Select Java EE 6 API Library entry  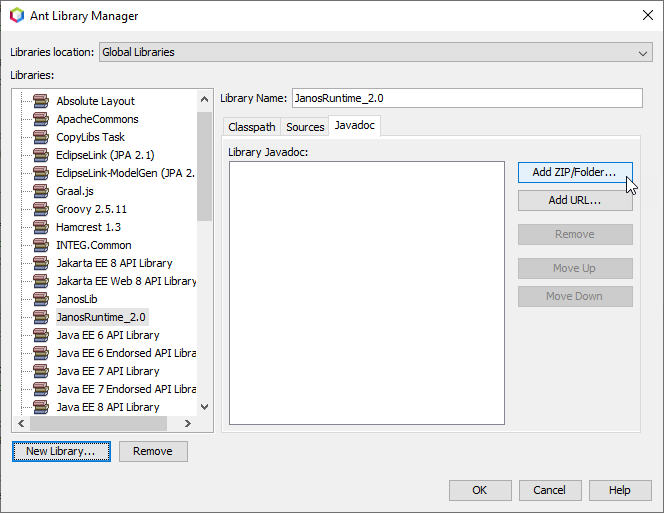[108, 335]
